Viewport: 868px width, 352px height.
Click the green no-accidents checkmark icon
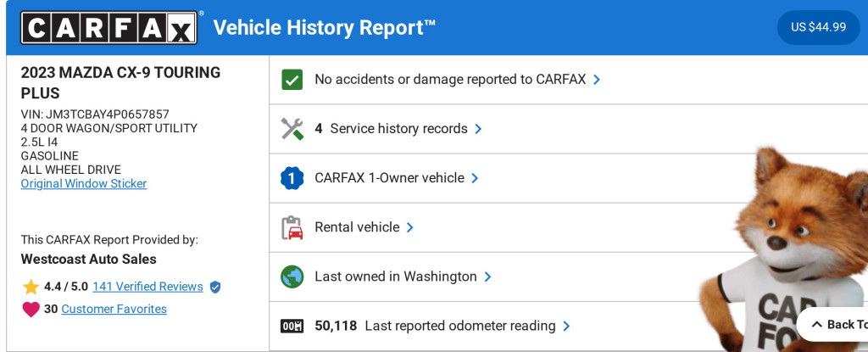[x=292, y=80]
